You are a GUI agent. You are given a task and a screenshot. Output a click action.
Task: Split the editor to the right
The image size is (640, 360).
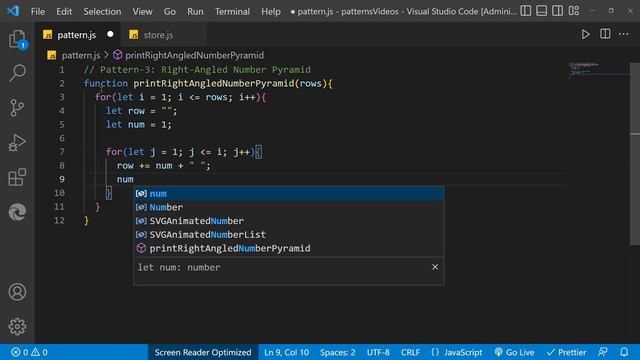pyautogui.click(x=605, y=34)
